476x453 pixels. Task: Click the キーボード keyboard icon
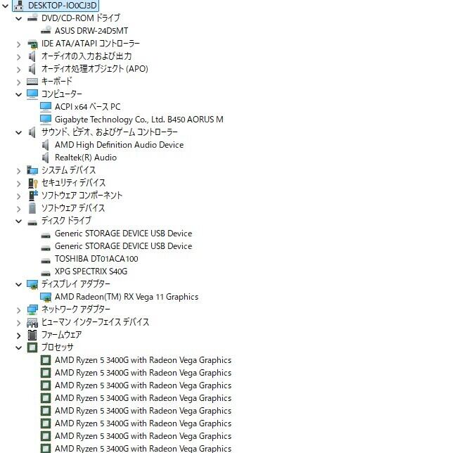pos(32,82)
